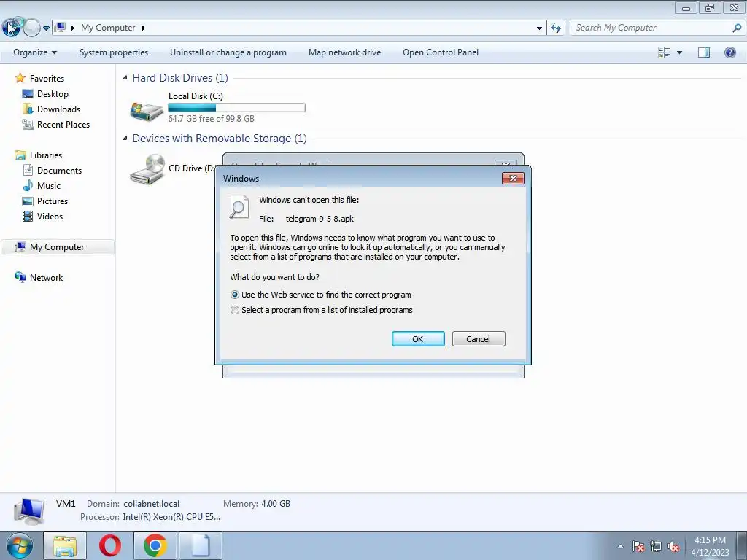Viewport: 747px width, 560px height.
Task: Open the view options dropdown arrow
Action: click(679, 52)
